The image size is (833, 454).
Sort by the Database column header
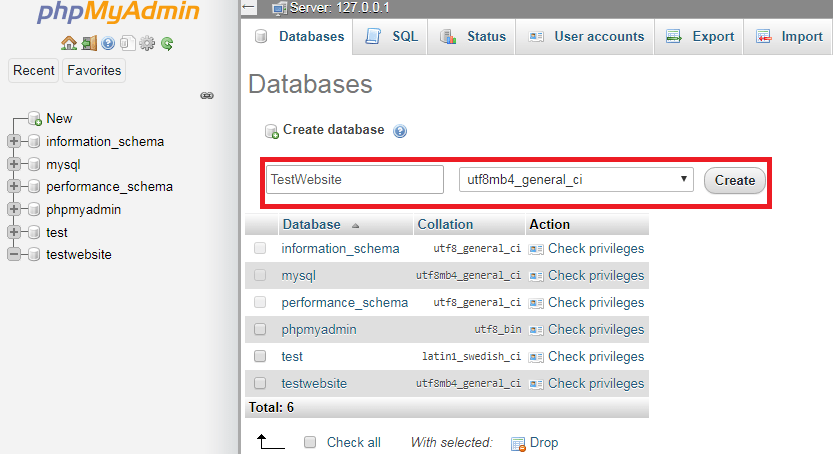[311, 224]
